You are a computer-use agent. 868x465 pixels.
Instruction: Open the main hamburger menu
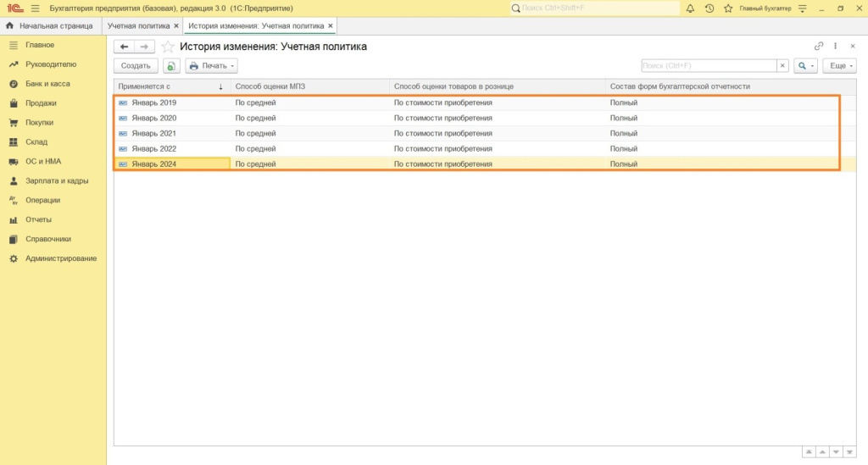click(x=35, y=8)
